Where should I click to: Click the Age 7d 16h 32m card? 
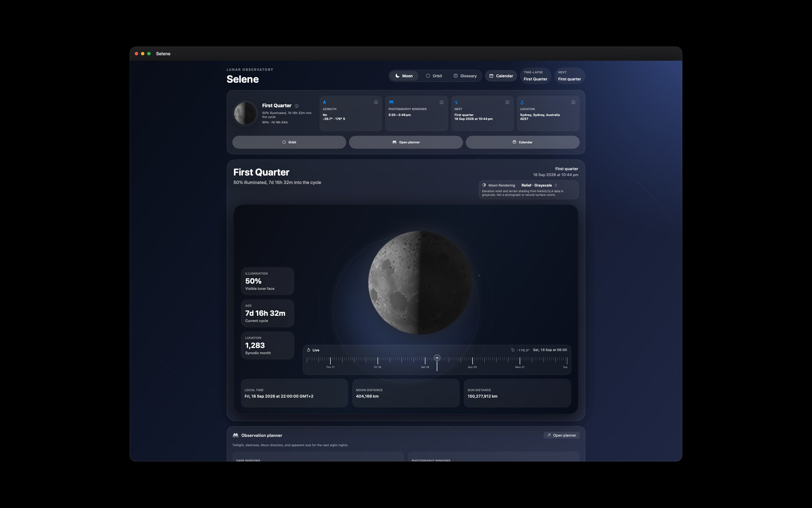[x=267, y=313]
